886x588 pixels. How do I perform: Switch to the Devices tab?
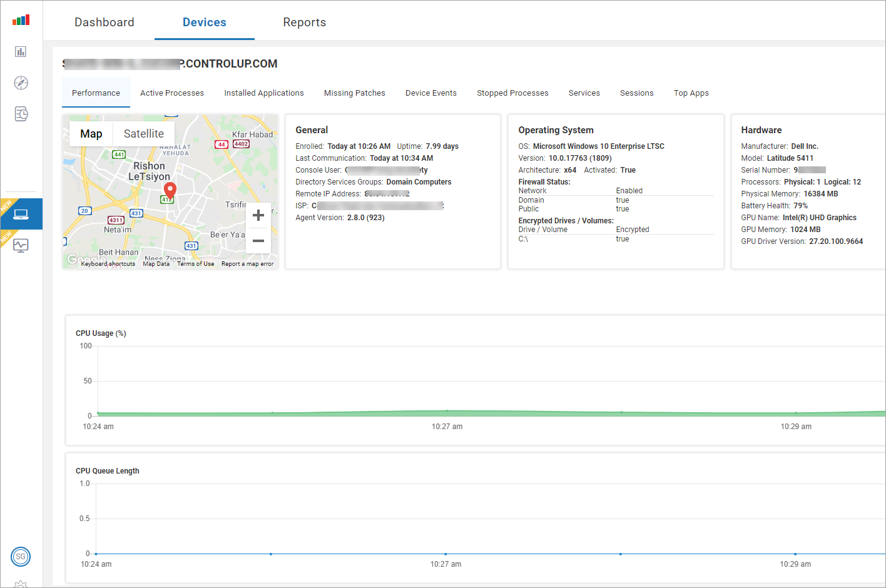tap(205, 22)
